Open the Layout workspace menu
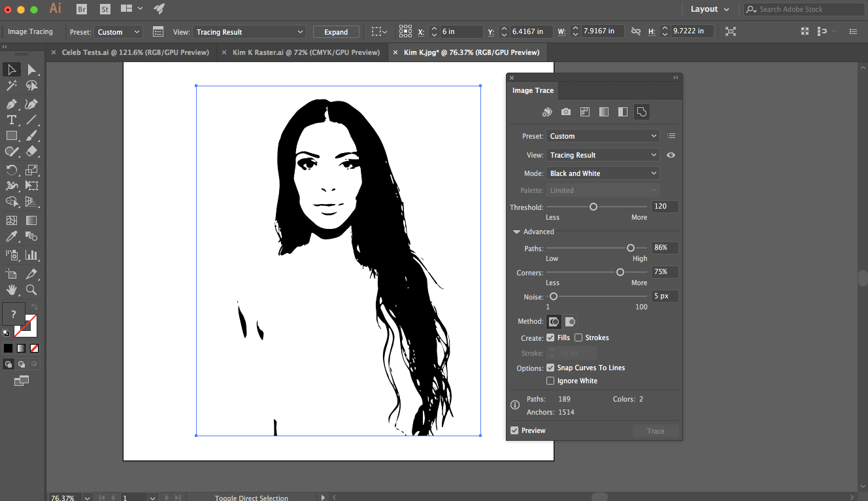This screenshot has width=868, height=501. [707, 9]
